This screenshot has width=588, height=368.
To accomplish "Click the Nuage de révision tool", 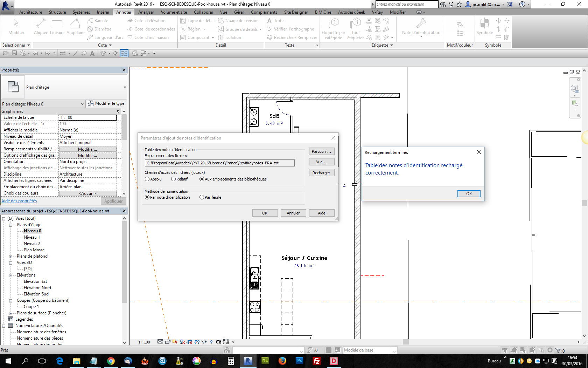I will click(x=238, y=21).
